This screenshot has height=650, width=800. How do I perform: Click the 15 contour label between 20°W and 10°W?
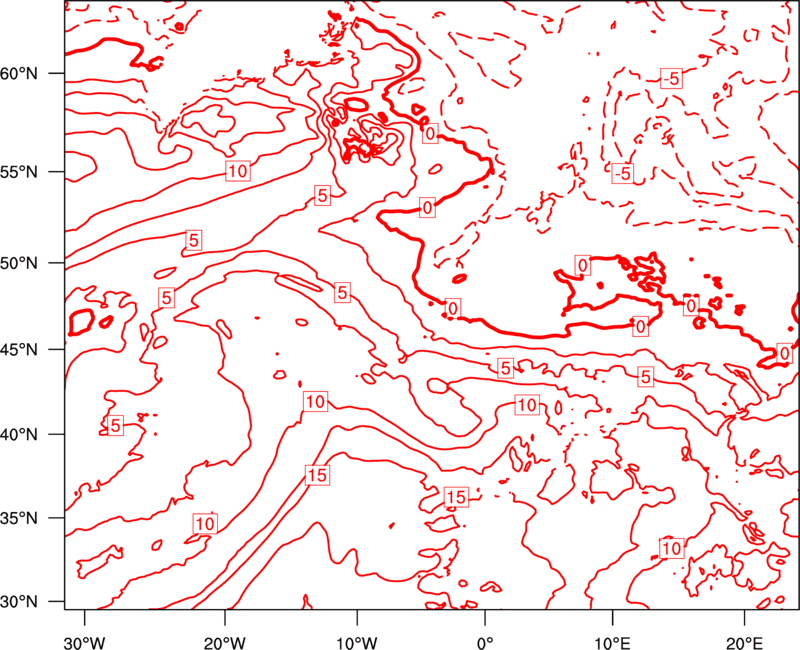[317, 476]
